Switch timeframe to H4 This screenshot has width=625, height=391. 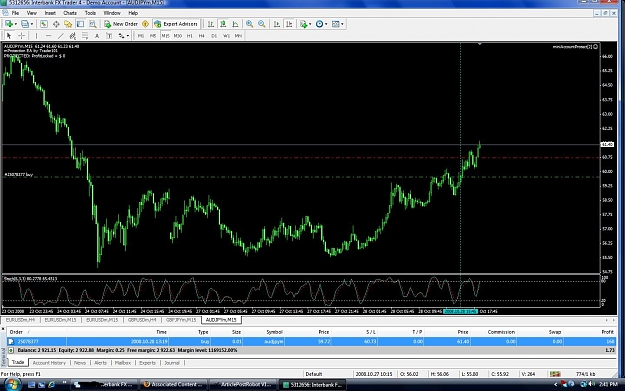pos(202,36)
